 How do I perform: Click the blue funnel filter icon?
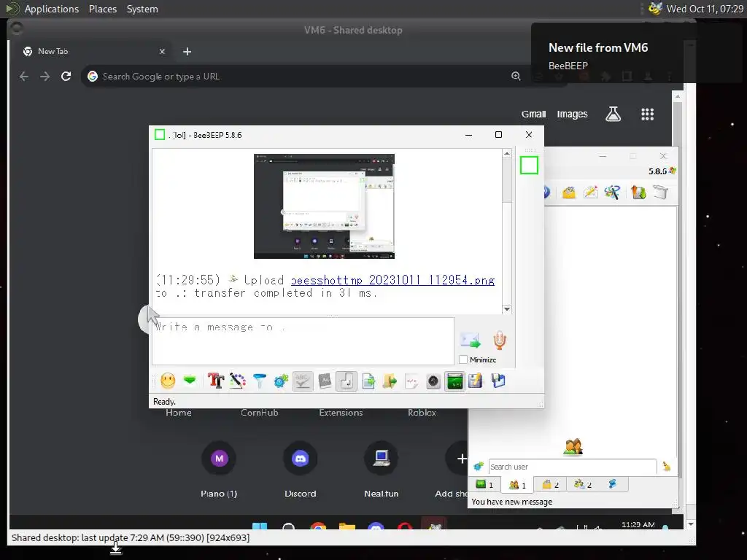point(260,381)
